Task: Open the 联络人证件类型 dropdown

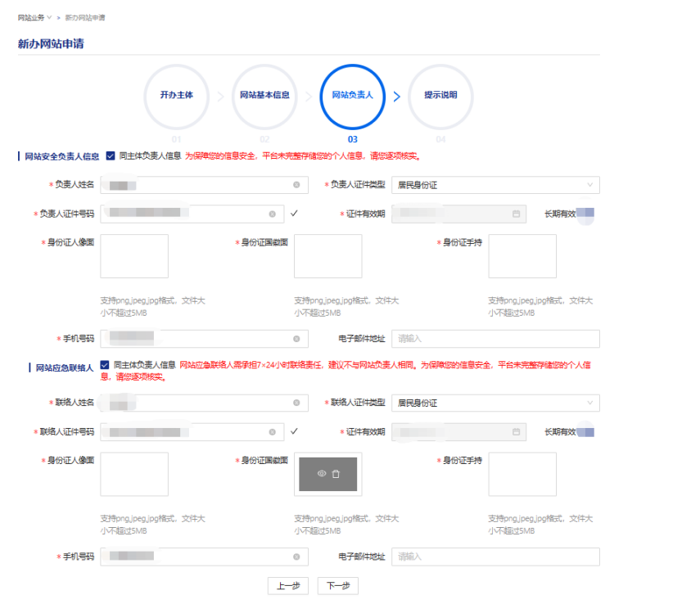Action: pyautogui.click(x=495, y=403)
